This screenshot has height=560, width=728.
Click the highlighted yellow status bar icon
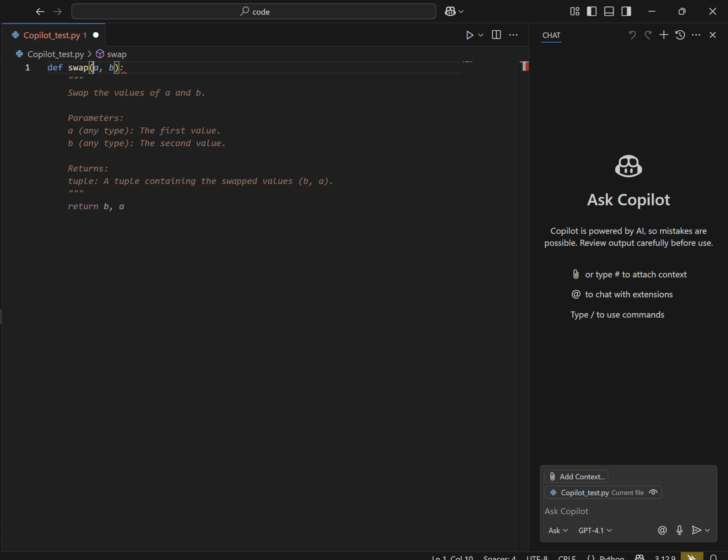[692, 556]
